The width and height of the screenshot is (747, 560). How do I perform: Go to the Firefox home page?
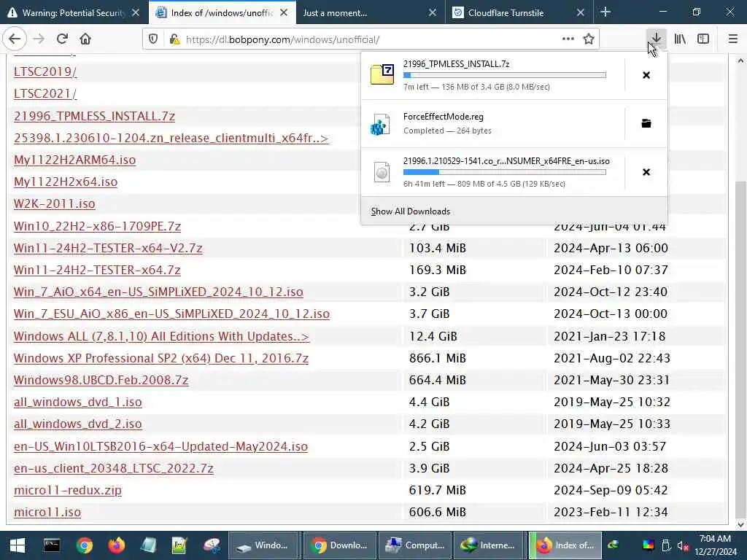(x=85, y=39)
